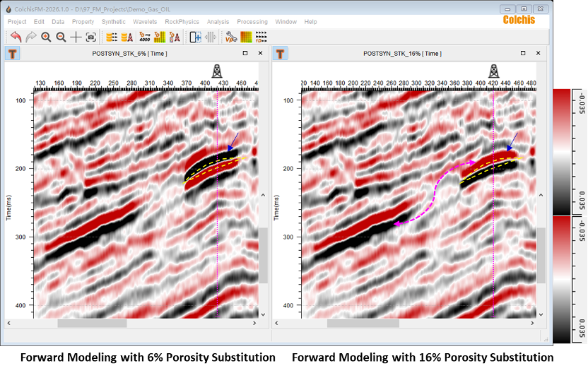Click the T icon of POSTSYN_STK_6% panel
Screen dimensions: 588x373
(13, 54)
